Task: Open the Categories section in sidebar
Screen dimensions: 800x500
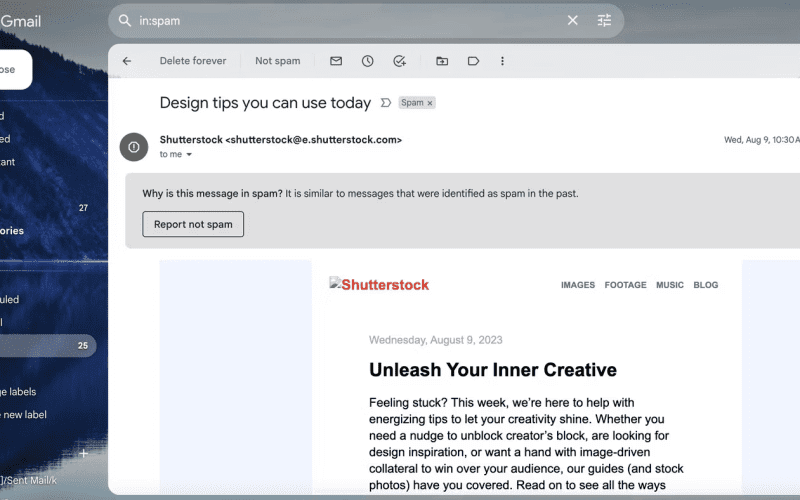Action: (x=12, y=231)
